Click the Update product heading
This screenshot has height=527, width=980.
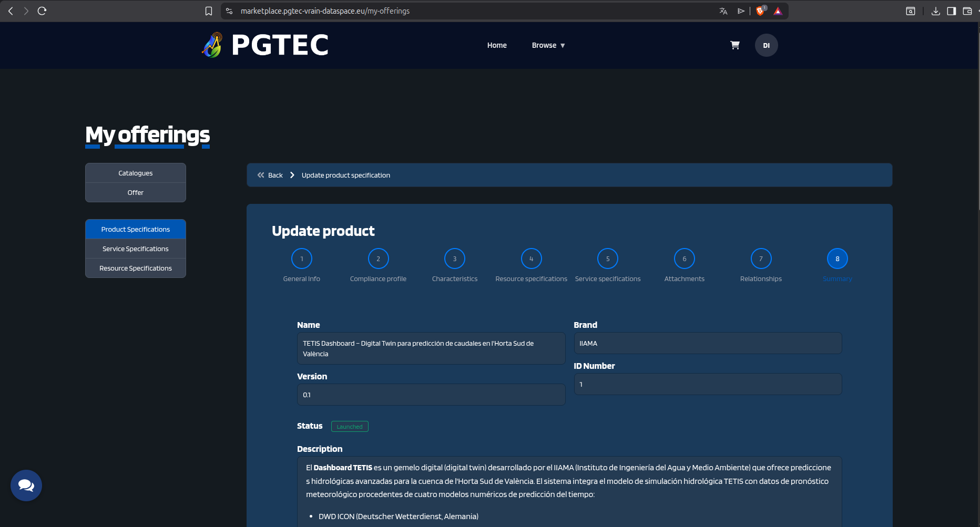323,231
